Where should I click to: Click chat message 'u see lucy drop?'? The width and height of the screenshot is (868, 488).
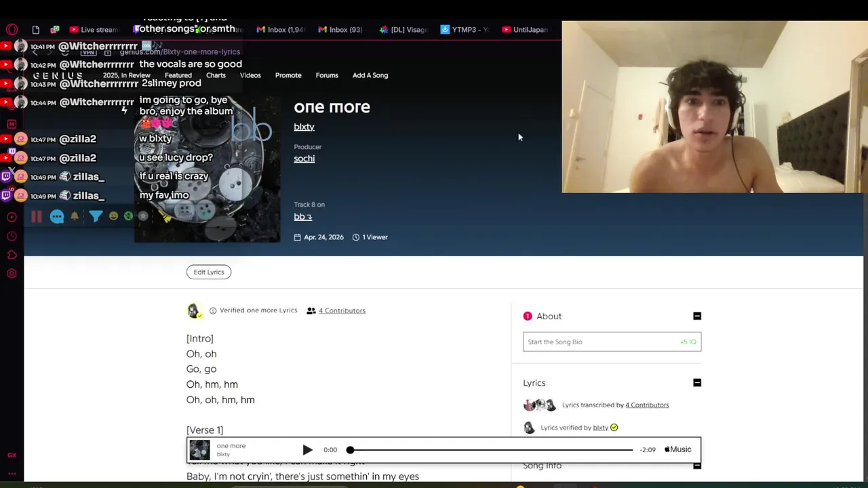tap(176, 157)
